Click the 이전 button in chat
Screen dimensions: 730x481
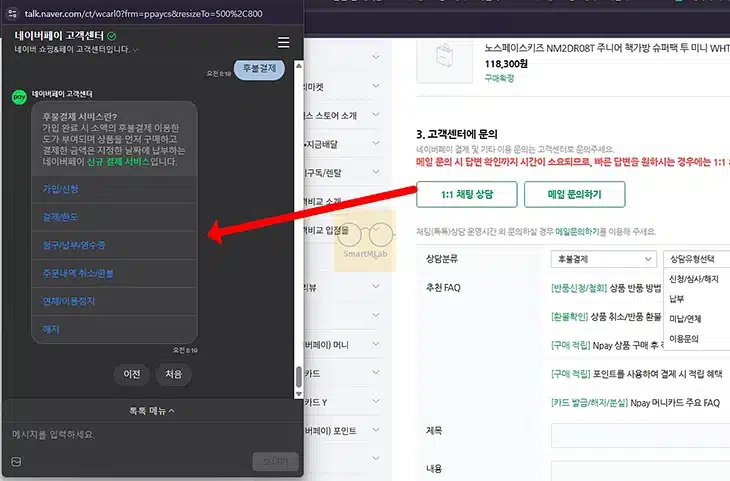(132, 374)
